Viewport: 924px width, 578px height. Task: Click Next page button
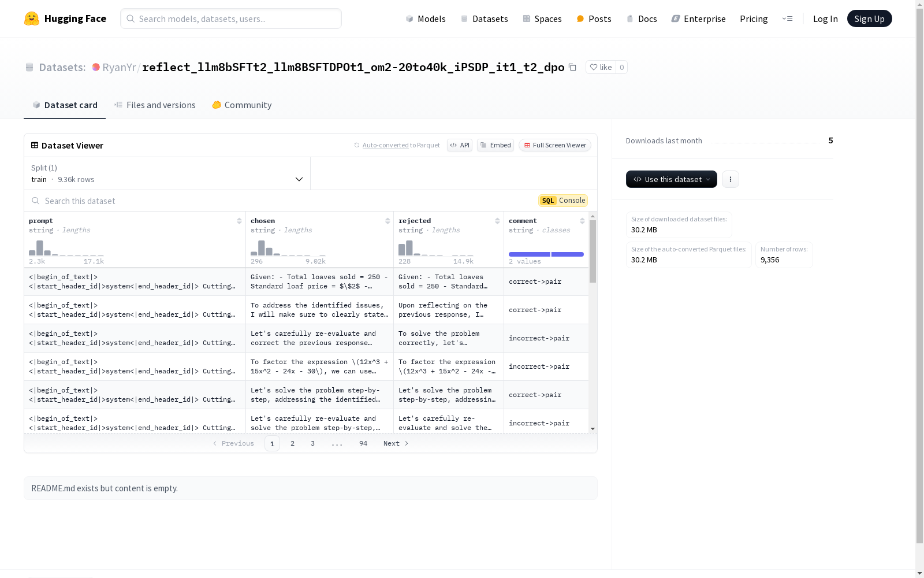point(396,443)
